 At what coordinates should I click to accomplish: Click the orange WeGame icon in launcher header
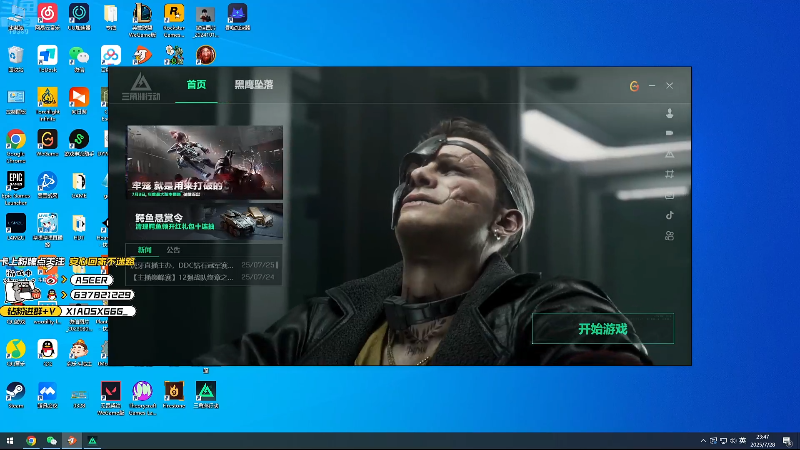pyautogui.click(x=634, y=86)
